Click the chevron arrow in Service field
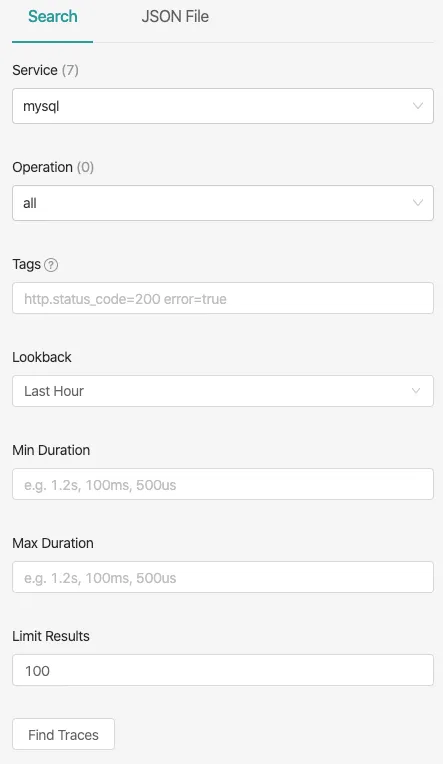 click(418, 106)
